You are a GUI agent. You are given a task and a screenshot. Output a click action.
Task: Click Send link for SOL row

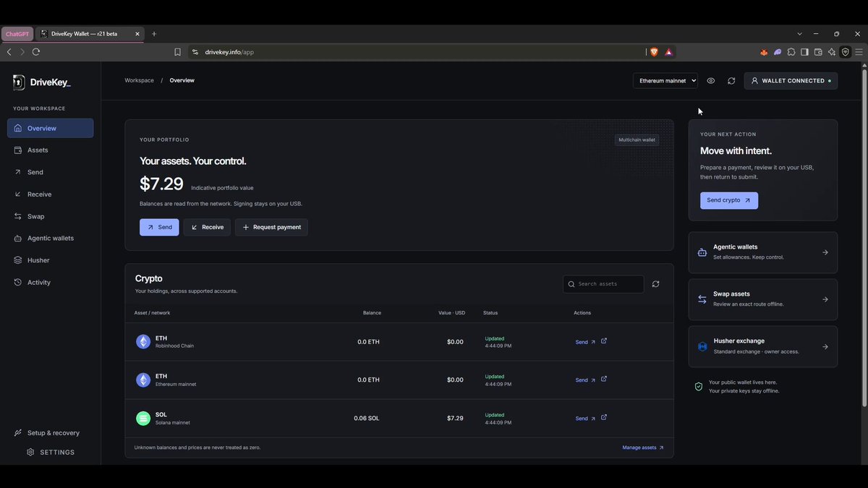tap(585, 419)
